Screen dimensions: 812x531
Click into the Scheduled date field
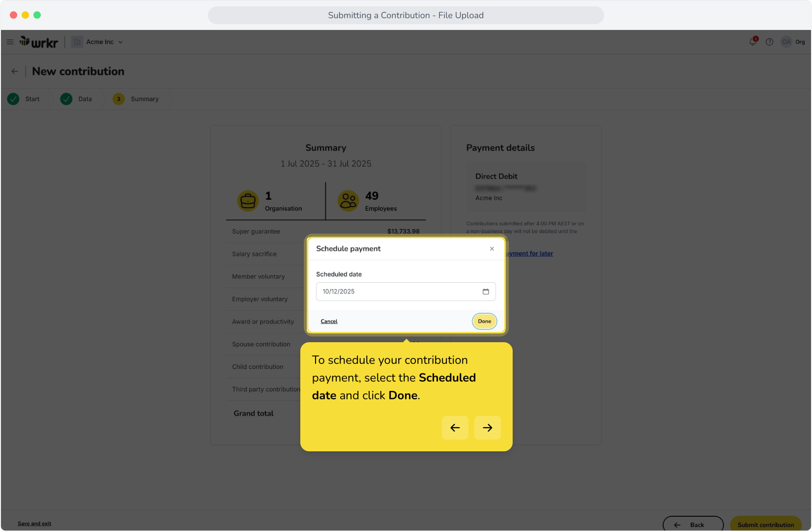tap(406, 292)
